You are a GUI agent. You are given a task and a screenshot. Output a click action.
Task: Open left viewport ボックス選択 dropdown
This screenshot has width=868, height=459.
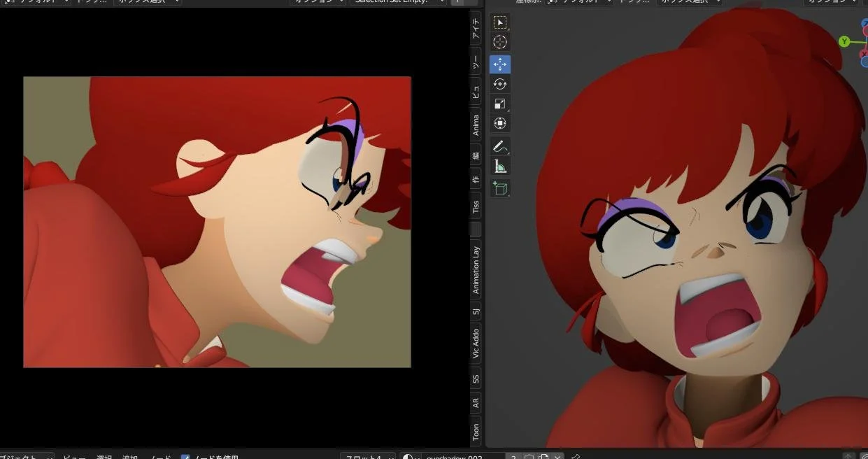point(147,1)
